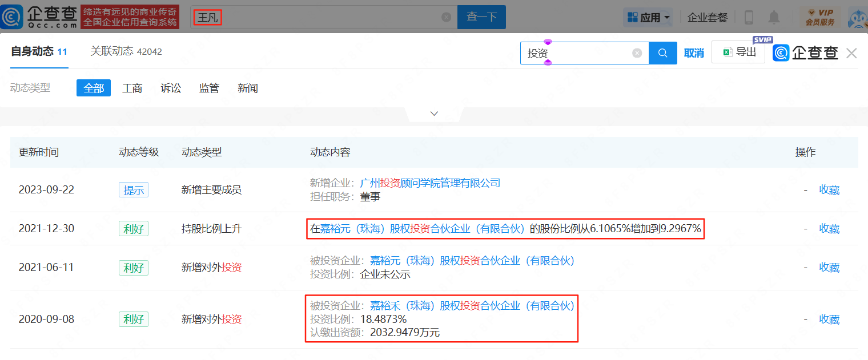Click 收藏 for 2020-09-08 row
868x360 pixels.
[829, 319]
